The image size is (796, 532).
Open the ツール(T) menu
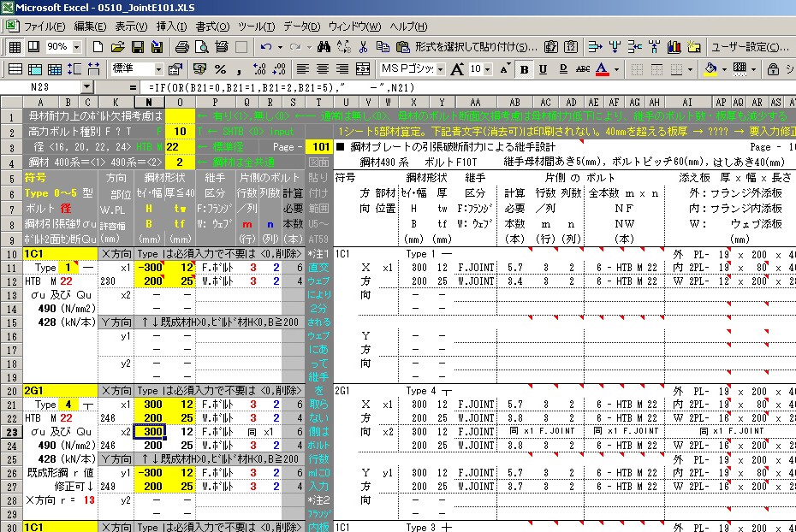(x=257, y=27)
